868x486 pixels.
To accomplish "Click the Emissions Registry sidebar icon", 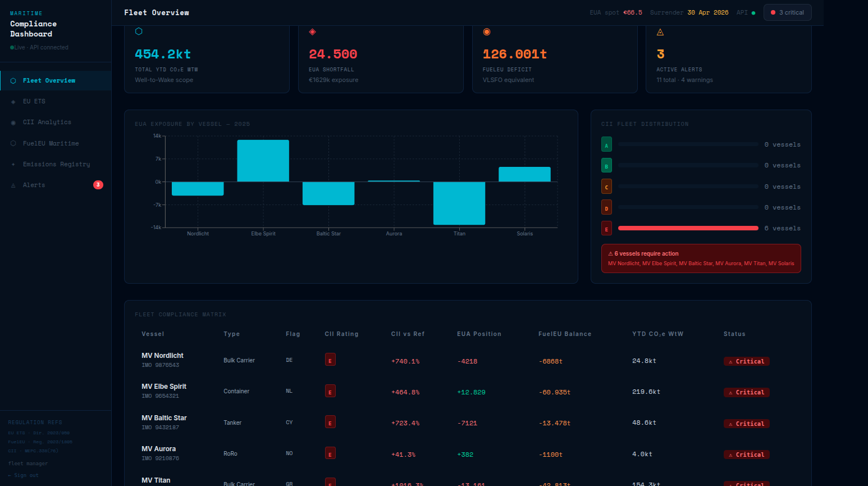I will [x=13, y=165].
